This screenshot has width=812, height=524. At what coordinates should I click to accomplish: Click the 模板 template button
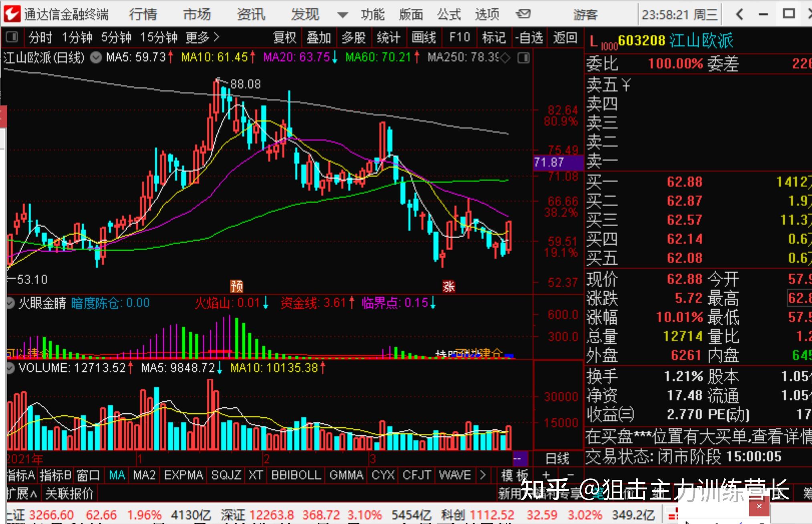coord(515,475)
